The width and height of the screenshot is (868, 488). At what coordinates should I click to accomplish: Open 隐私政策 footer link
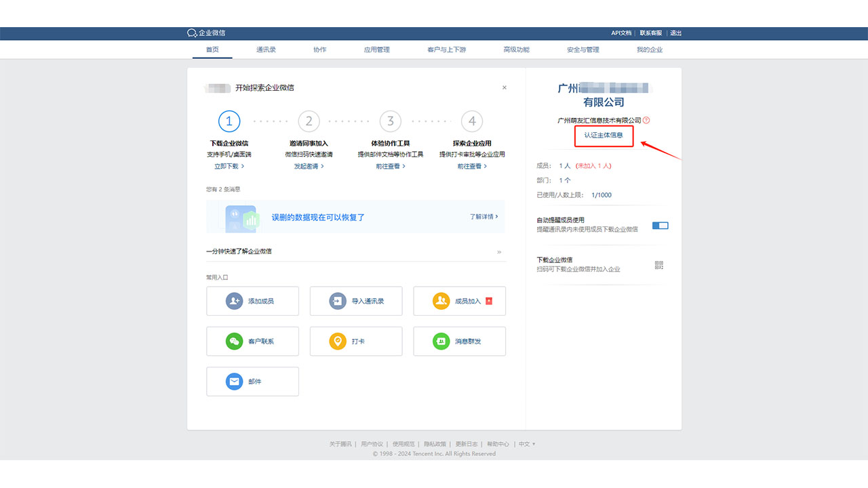435,444
